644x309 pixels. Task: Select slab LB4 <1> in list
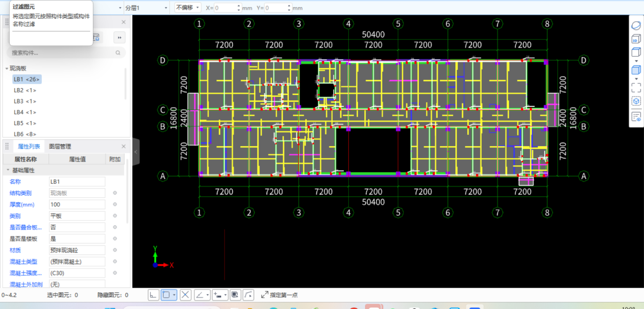click(25, 112)
